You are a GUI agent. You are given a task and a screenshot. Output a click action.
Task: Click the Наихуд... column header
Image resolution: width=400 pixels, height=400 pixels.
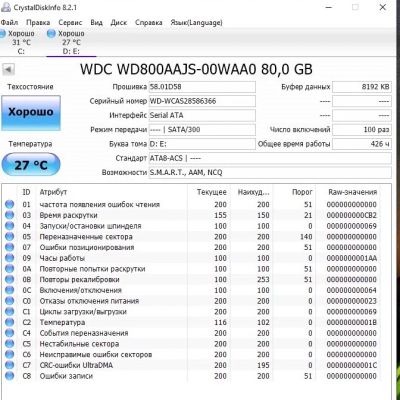[253, 192]
